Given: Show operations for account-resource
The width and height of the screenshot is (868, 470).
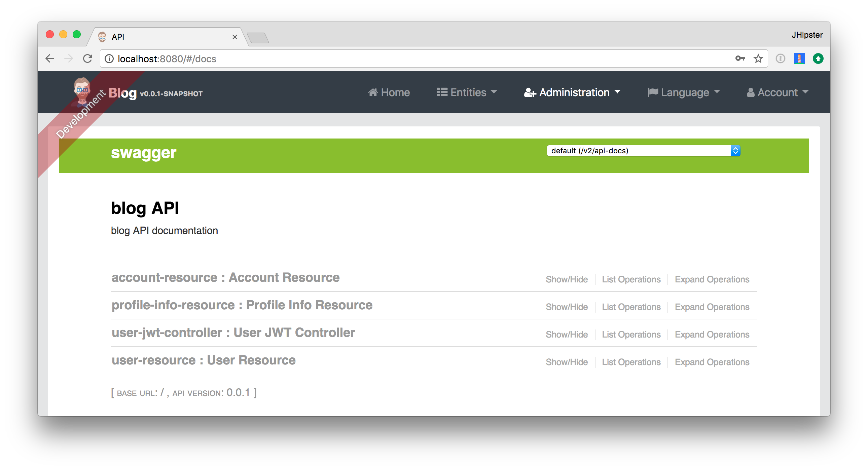Looking at the screenshot, I should pos(631,280).
